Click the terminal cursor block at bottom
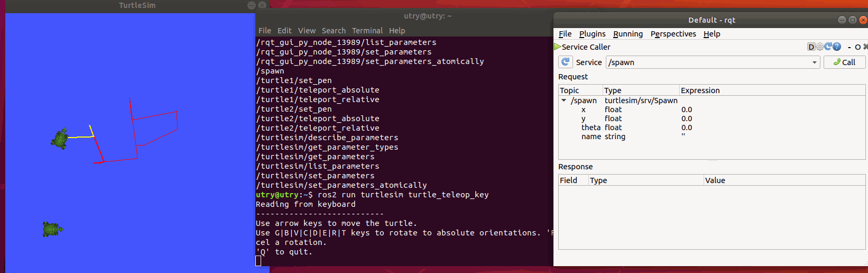This screenshot has width=868, height=273. click(258, 261)
